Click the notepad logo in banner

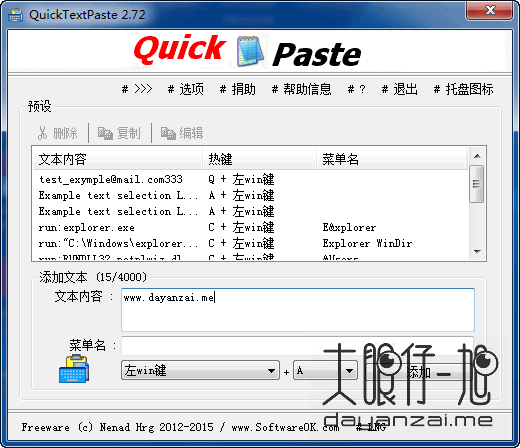pyautogui.click(x=250, y=51)
